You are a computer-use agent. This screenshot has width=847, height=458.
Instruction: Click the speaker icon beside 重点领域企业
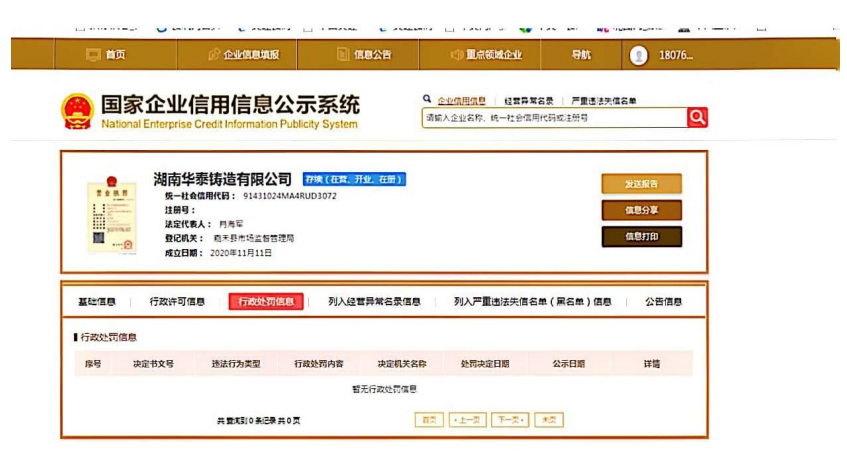coord(456,55)
